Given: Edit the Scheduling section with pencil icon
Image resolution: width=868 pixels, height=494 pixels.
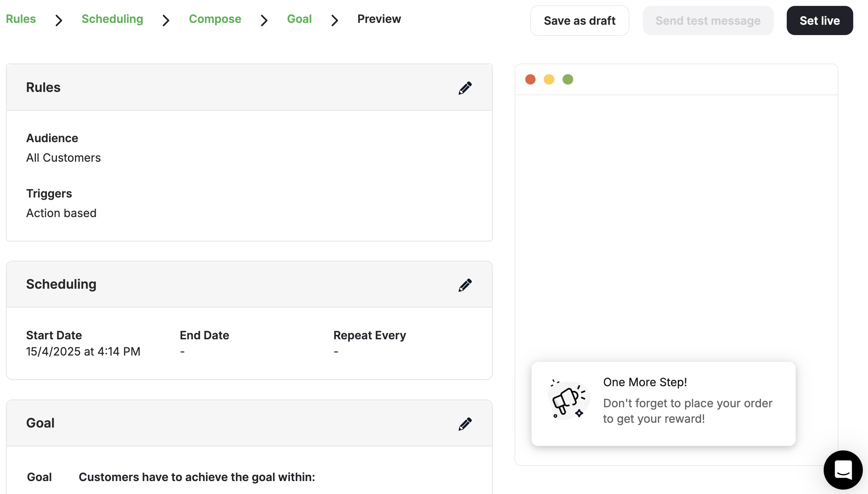Looking at the screenshot, I should pos(465,284).
